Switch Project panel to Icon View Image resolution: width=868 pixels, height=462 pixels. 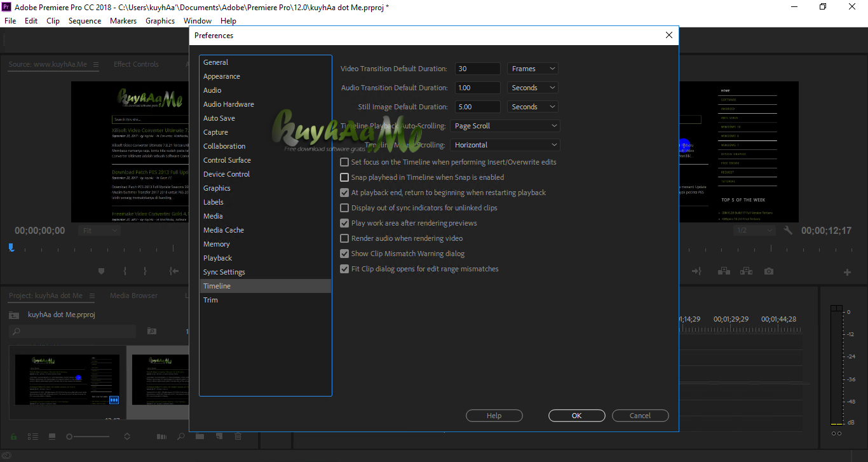pos(52,437)
